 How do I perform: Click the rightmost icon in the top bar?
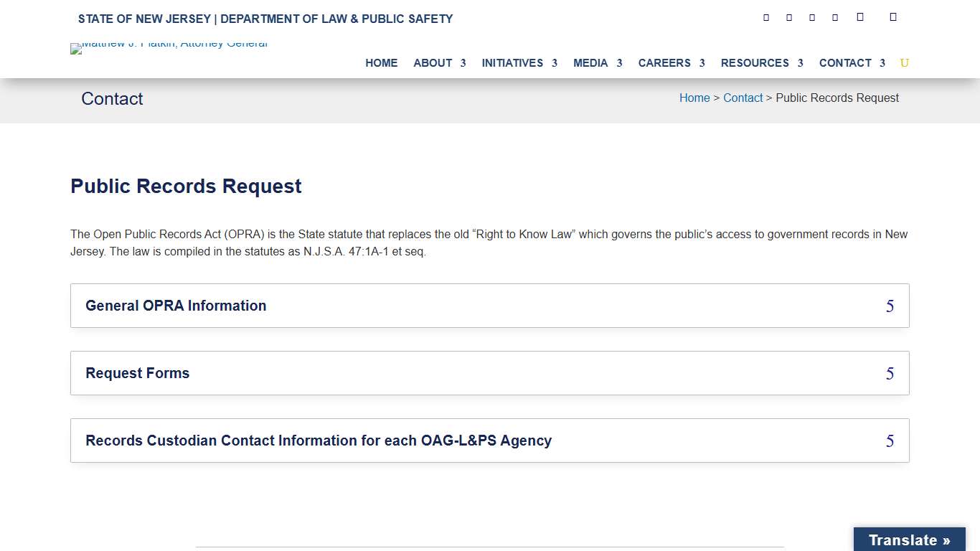tap(893, 16)
